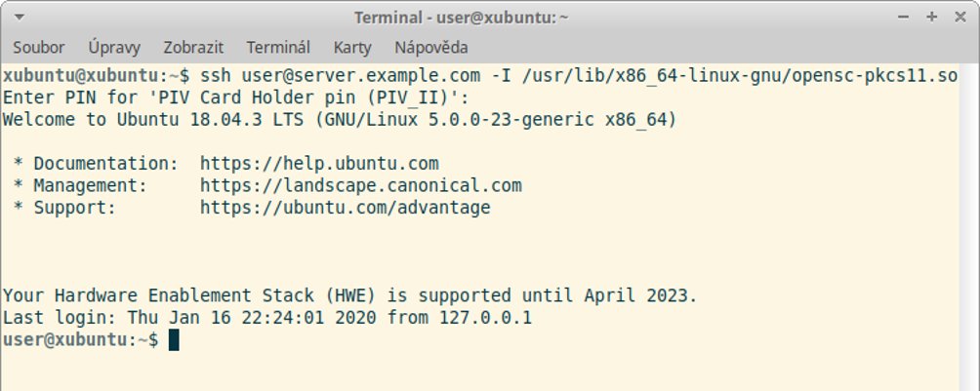
Task: Close the terminal window
Action: coord(960,18)
